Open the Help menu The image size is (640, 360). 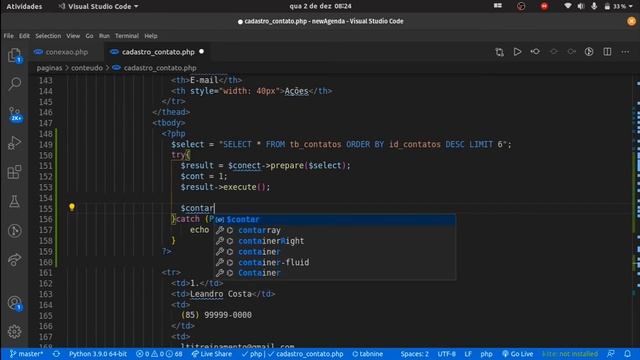point(151,36)
